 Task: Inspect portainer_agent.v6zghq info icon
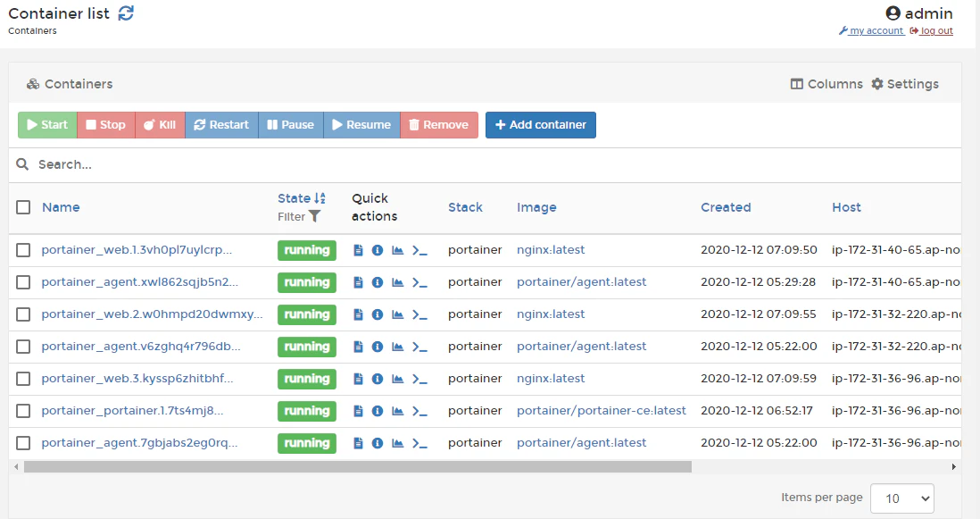pos(378,347)
